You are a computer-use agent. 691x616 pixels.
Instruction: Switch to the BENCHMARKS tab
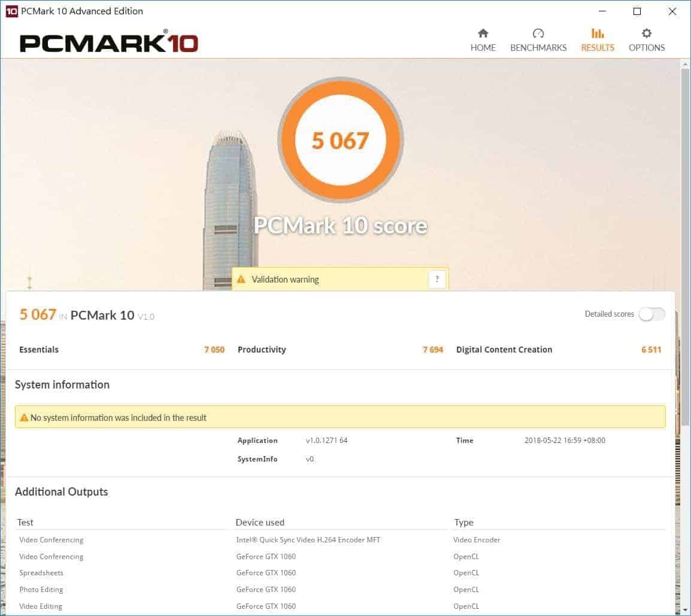point(538,41)
